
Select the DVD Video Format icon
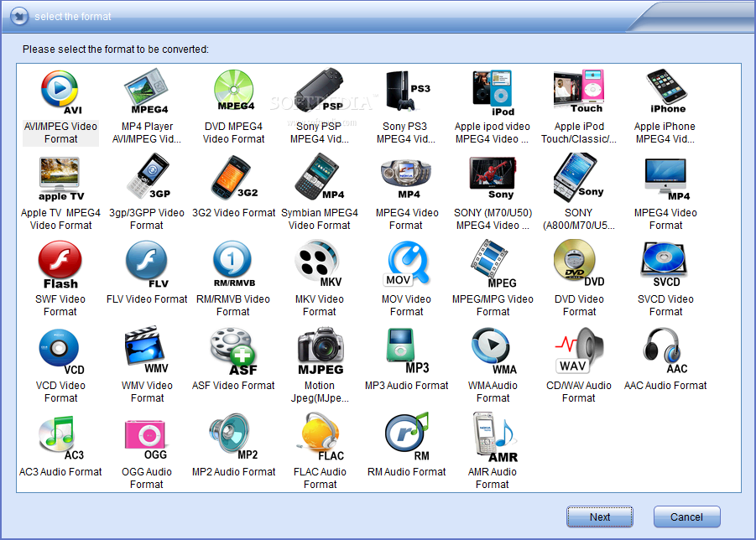coord(579,263)
